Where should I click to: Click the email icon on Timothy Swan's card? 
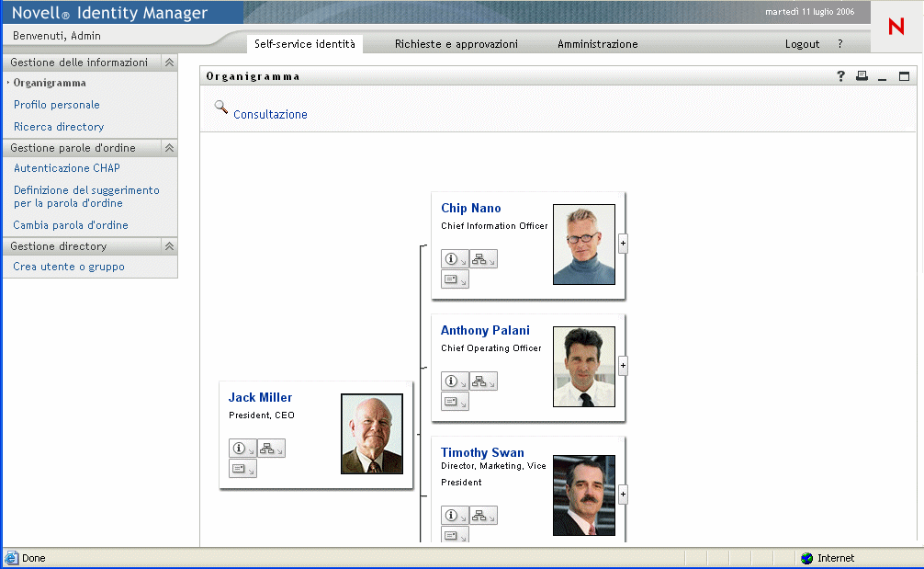[455, 535]
